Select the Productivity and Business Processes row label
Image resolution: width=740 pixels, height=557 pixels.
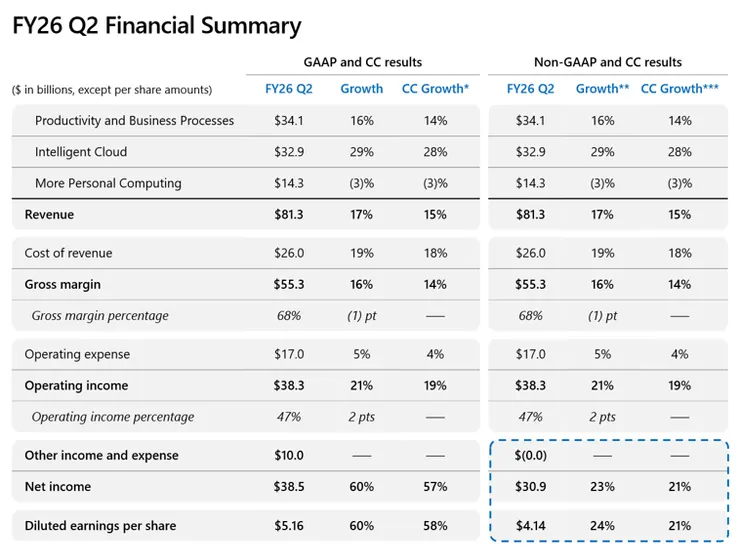tap(134, 121)
